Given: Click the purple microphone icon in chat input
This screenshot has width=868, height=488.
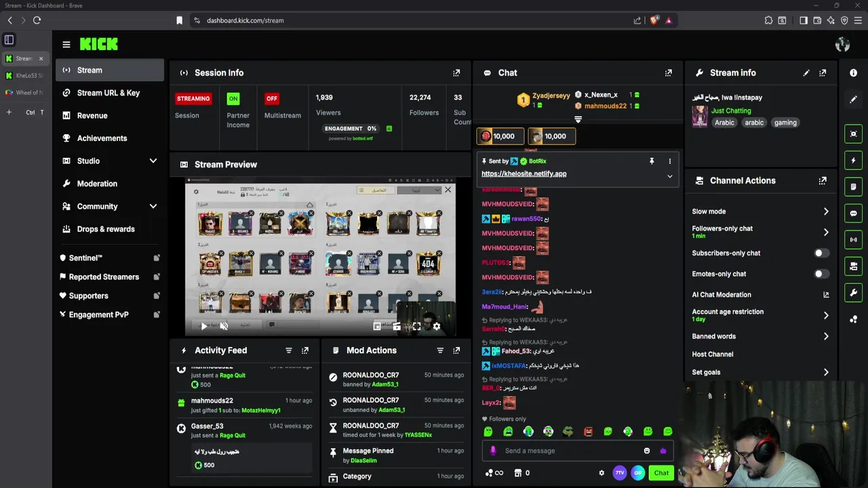Looking at the screenshot, I should [x=493, y=451].
